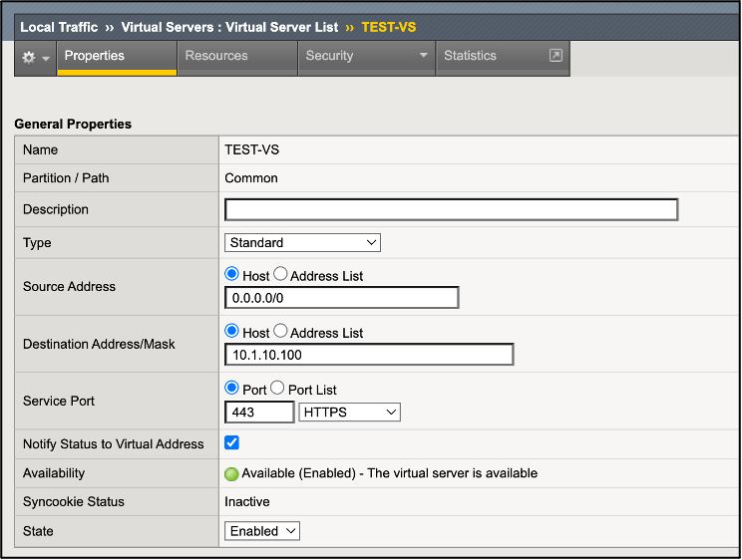The height and width of the screenshot is (560, 742).
Task: Open the HTTPS service protocol dropdown
Action: [349, 413]
